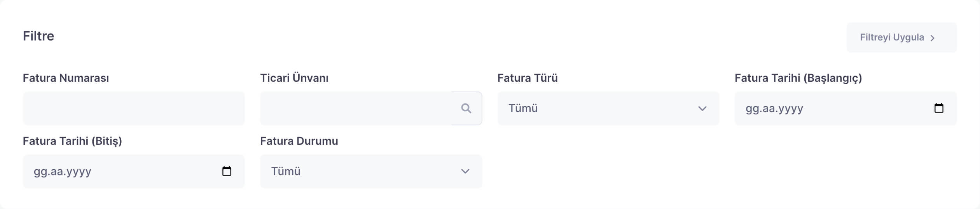Click the 'Fatura Durumu' field label
980x209 pixels.
(299, 141)
